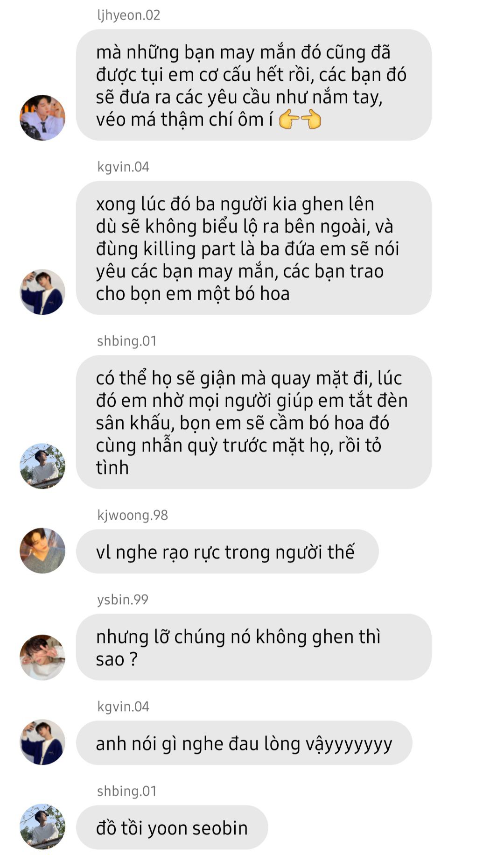Tap kgvin.04's avatar beside the 'đau lòng' message
This screenshot has height=855, width=504.
(x=42, y=742)
